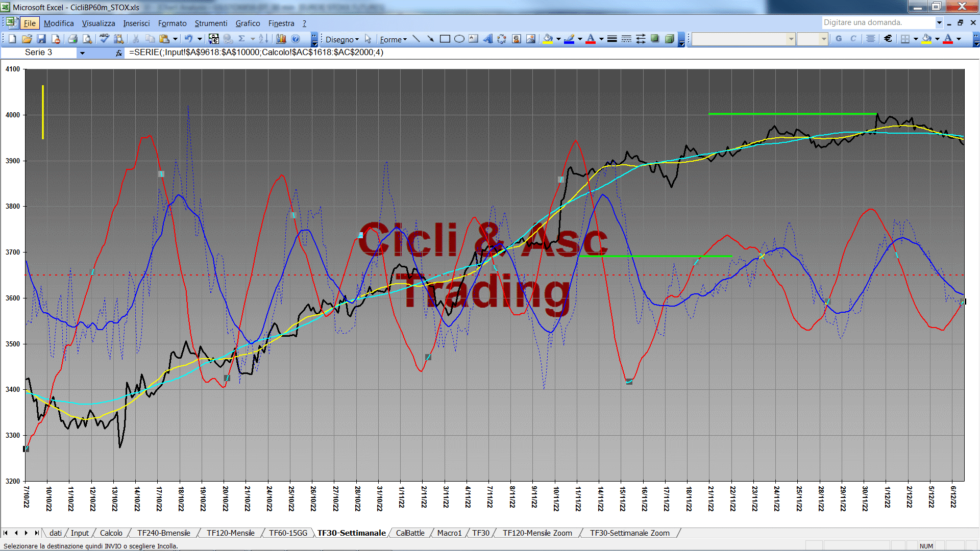Paste from clipboard icon
980x551 pixels.
pos(164,39)
